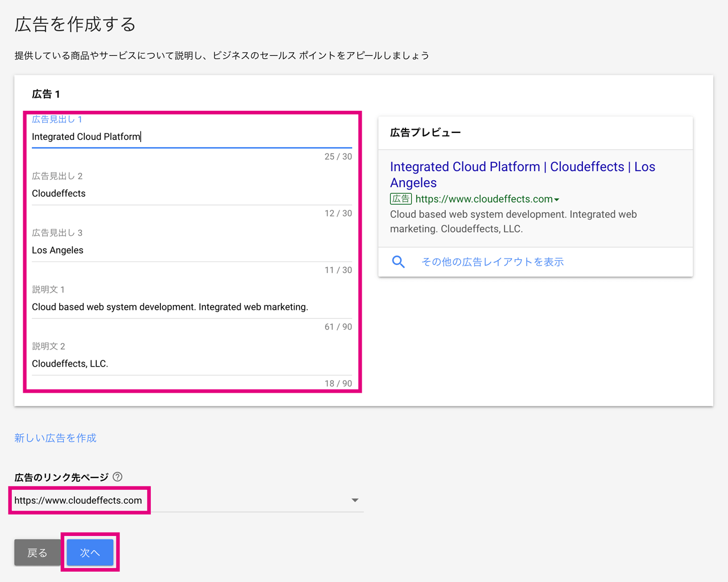Expand the landing page URL dropdown arrow
Viewport: 728px width, 582px height.
(355, 500)
